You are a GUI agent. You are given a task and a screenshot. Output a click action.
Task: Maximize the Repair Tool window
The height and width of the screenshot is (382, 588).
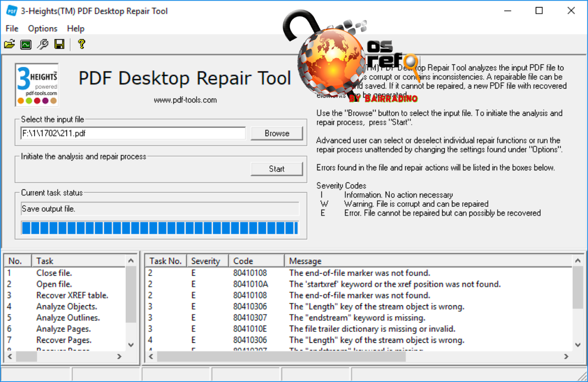539,11
